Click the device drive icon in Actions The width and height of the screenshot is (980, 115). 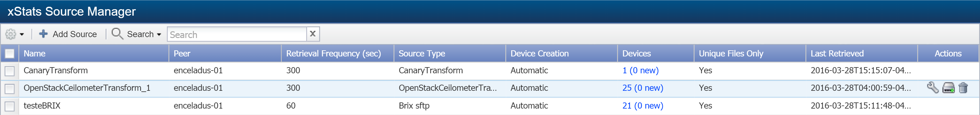point(948,88)
